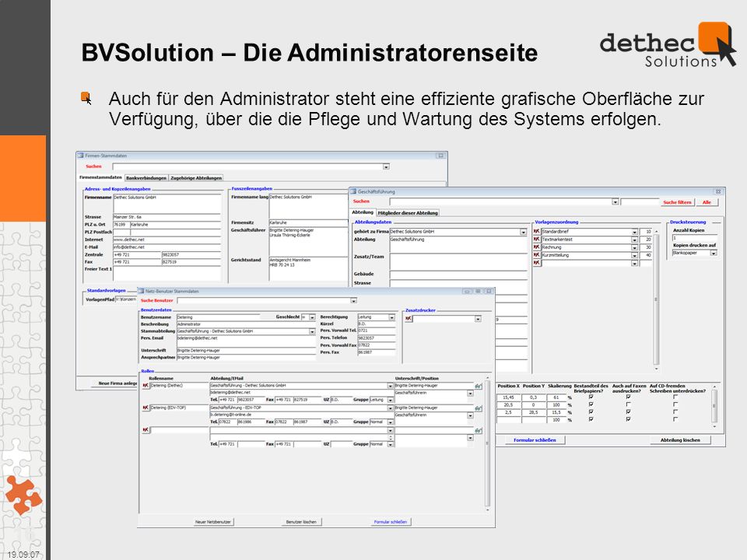
Task: Switch to Abteilung tab in Geschäftsführung window
Action: pos(363,212)
